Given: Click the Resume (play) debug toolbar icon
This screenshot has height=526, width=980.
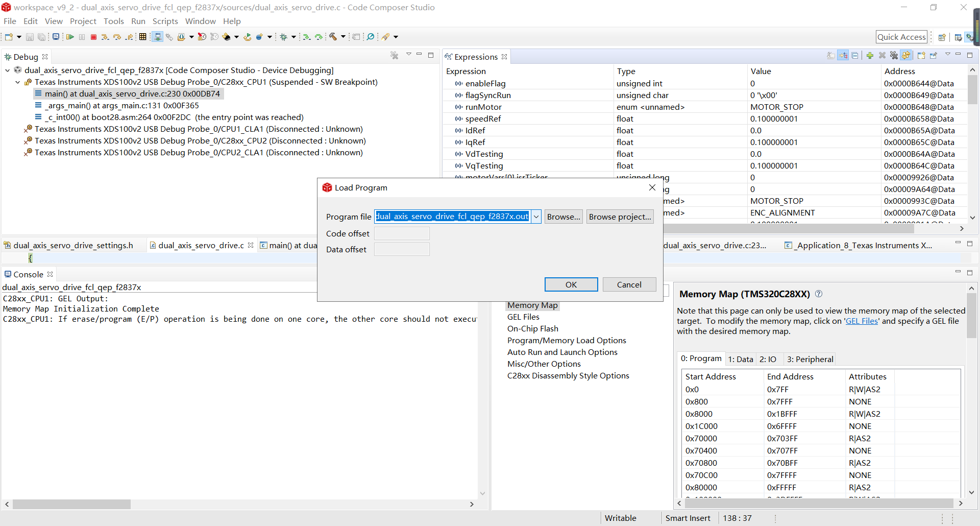Looking at the screenshot, I should pos(70,37).
